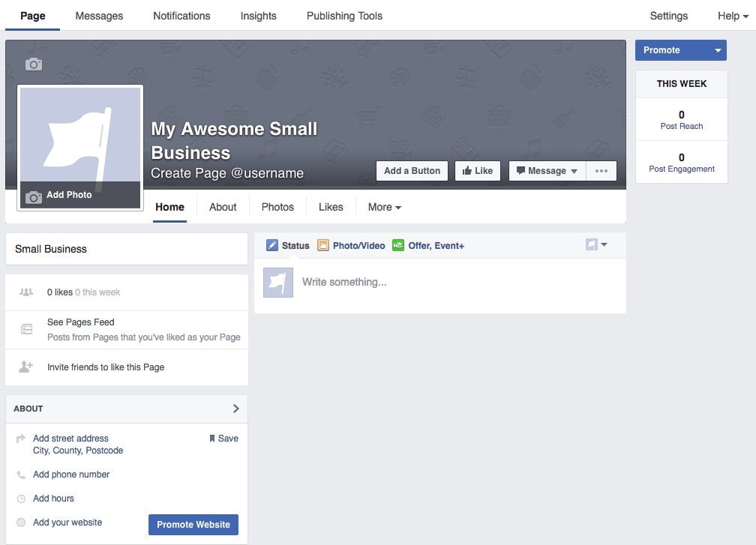756x545 pixels.
Task: View the Photos page tab
Action: [x=277, y=207]
